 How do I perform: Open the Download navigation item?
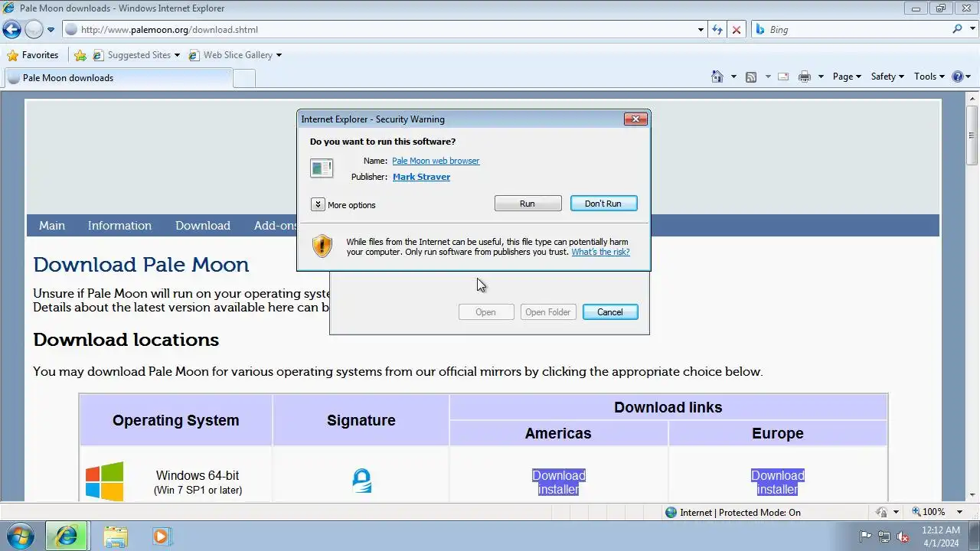click(203, 226)
